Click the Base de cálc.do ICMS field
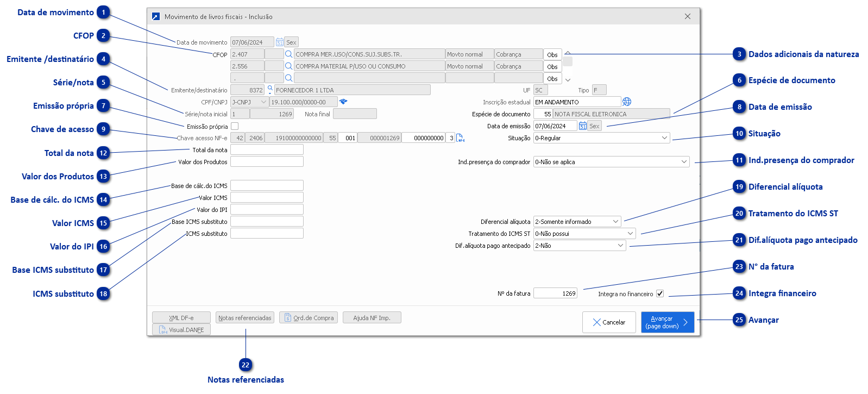This screenshot has height=394, width=868. [267, 186]
